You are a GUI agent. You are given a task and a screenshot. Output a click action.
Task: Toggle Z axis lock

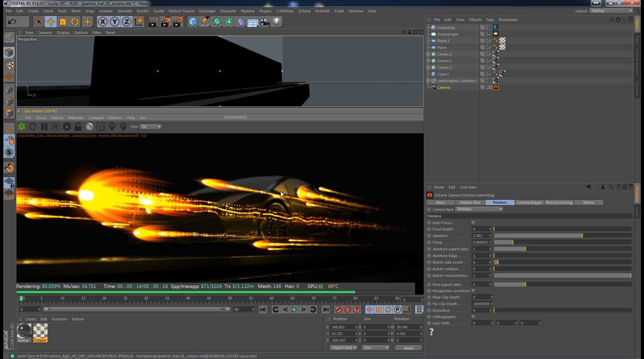point(127,22)
